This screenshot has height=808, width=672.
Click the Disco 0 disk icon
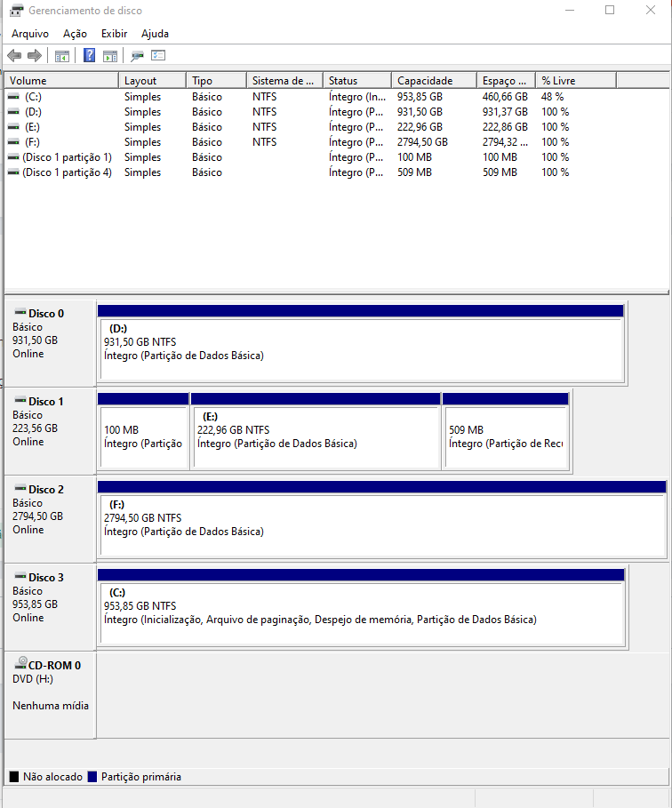pos(20,312)
